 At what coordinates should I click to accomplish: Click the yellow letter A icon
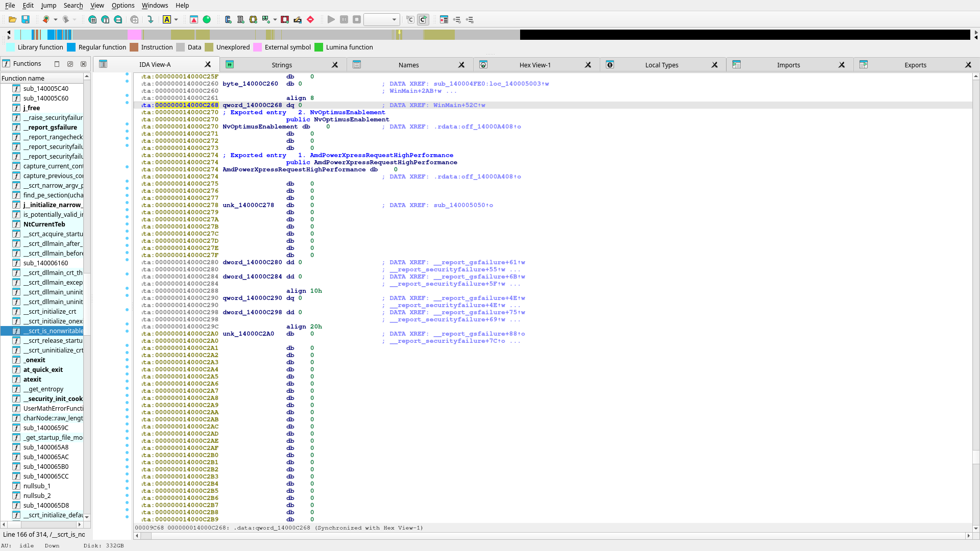click(167, 19)
